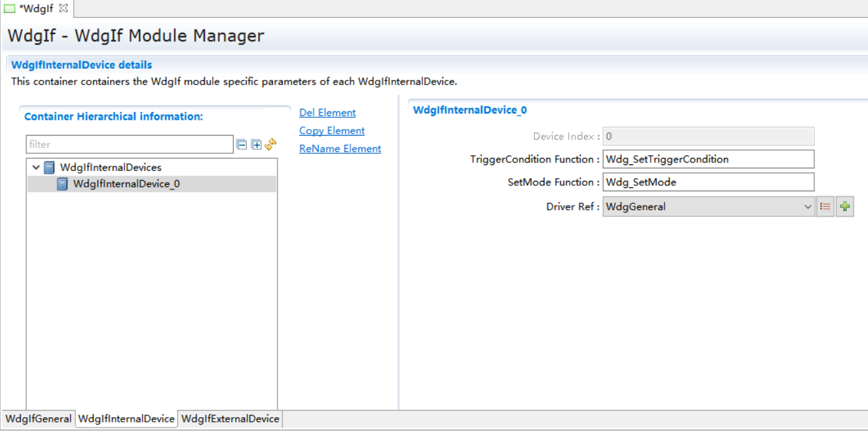This screenshot has width=868, height=431.
Task: Switch to the WdgIfGeneral tab
Action: [x=38, y=419]
